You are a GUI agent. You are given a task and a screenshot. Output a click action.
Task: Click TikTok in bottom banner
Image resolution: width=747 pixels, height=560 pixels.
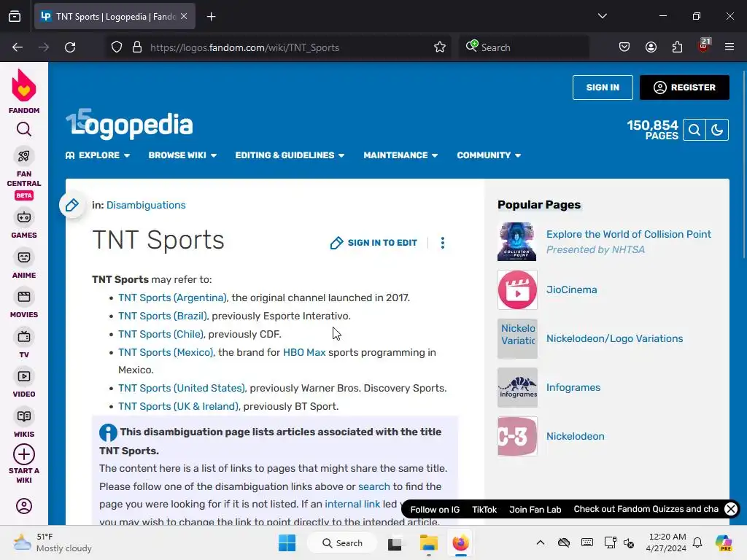484,510
